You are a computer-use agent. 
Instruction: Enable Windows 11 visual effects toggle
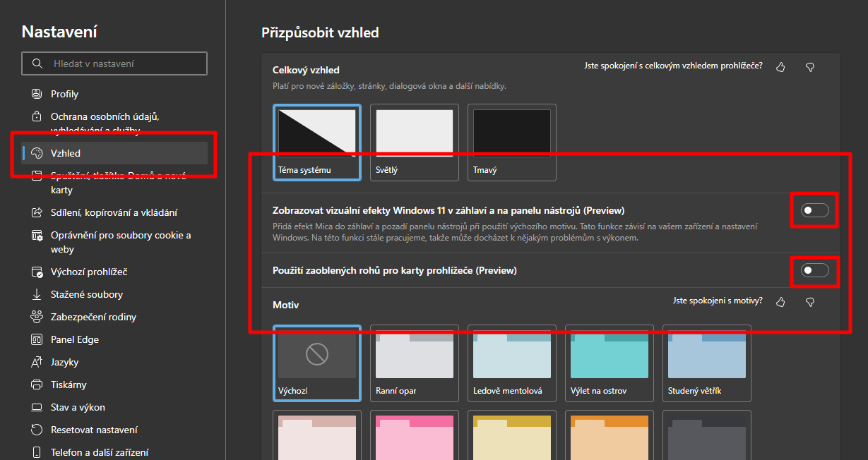click(814, 210)
